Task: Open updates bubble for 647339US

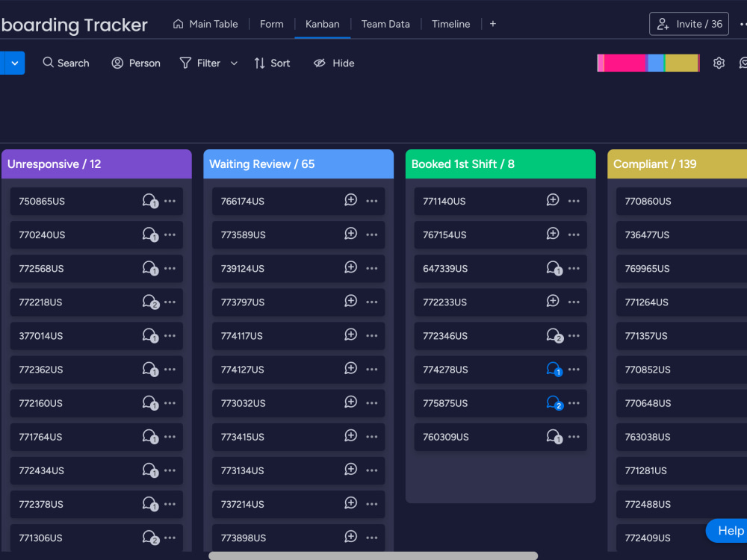Action: (554, 268)
